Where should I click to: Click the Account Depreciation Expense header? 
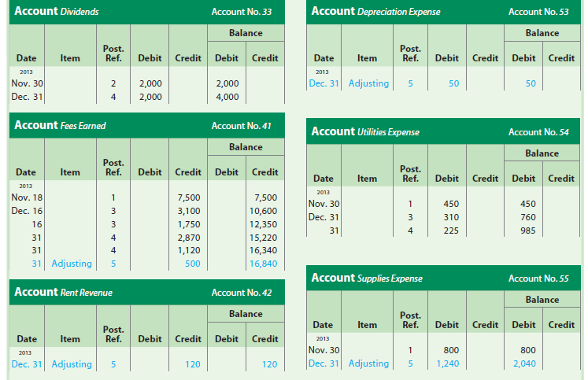coord(376,12)
